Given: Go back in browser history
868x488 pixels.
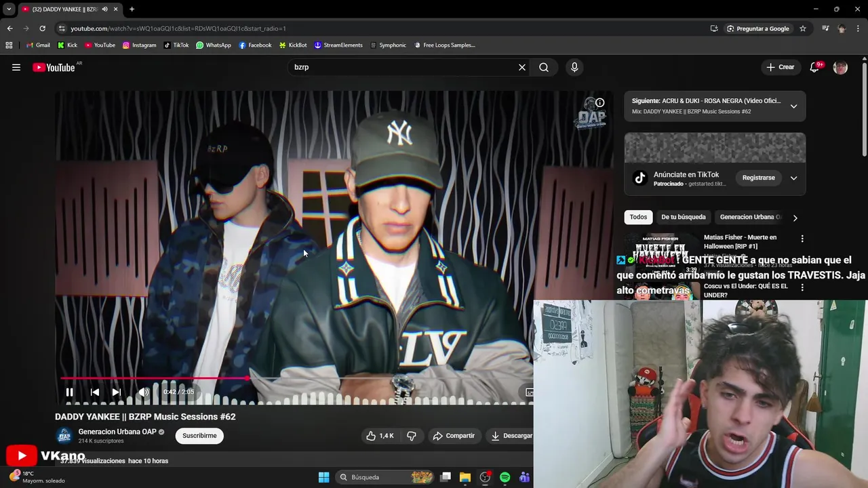Looking at the screenshot, I should pos(9,28).
